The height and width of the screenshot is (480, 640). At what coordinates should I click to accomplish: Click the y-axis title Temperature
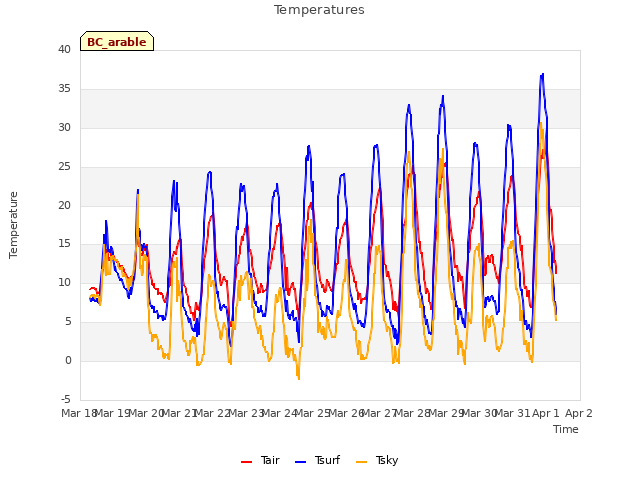point(13,225)
